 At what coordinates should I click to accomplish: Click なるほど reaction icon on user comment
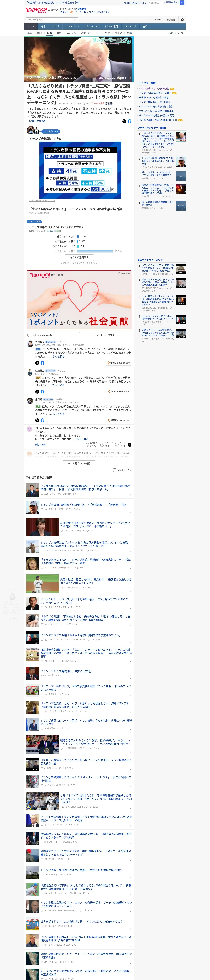click(x=103, y=445)
